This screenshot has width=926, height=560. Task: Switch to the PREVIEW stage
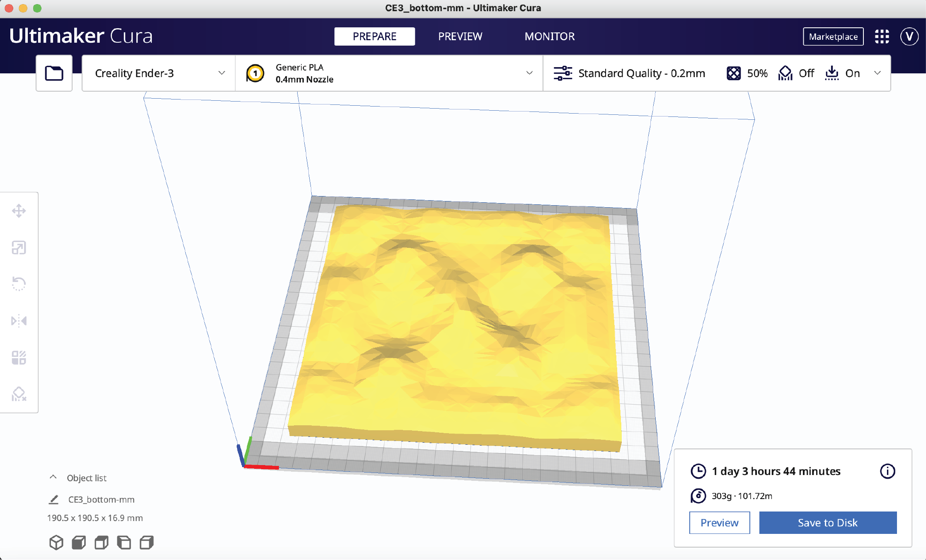point(460,36)
